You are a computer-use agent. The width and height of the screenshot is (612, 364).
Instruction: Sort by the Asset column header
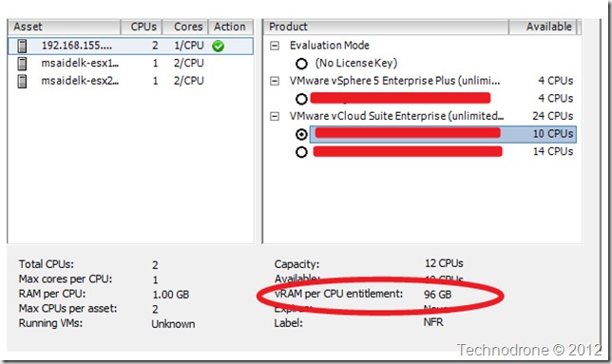[65, 27]
